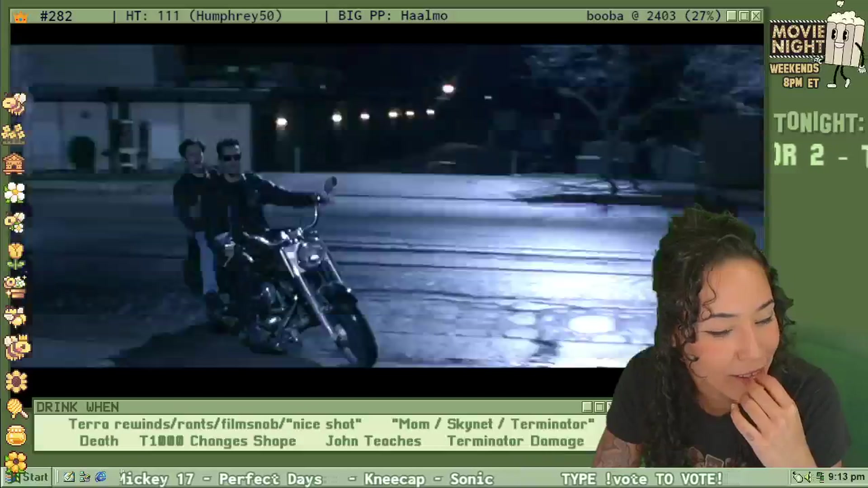Screen dimensions: 868x488
Task: Click the network computers quick launch icon
Action: [85, 477]
